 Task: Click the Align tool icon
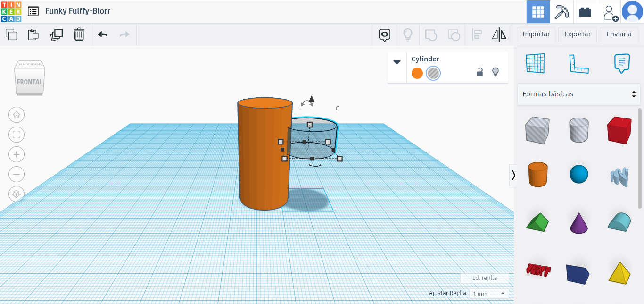click(x=477, y=34)
